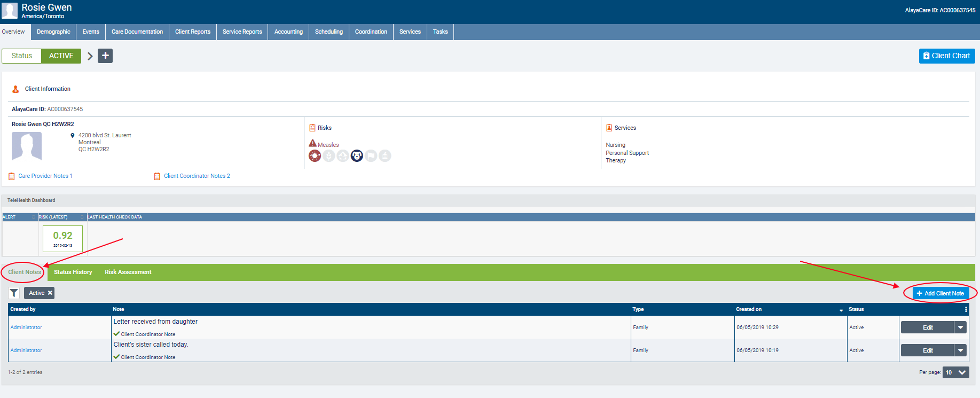This screenshot has height=398, width=980.
Task: Switch to Care Documentation tab
Action: coord(137,32)
